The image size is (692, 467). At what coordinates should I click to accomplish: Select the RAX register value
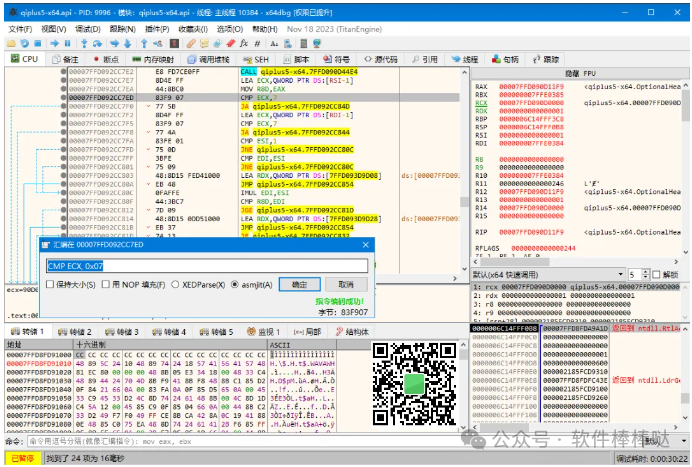531,87
